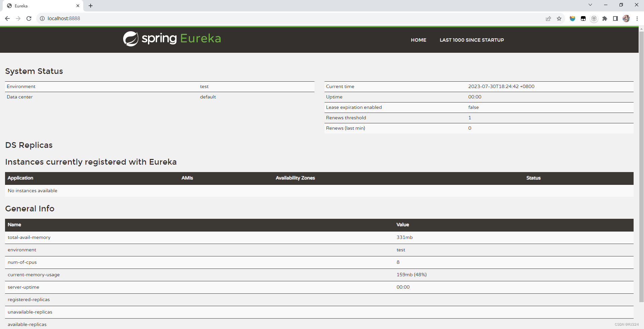Open the side panel icon

(x=615, y=18)
